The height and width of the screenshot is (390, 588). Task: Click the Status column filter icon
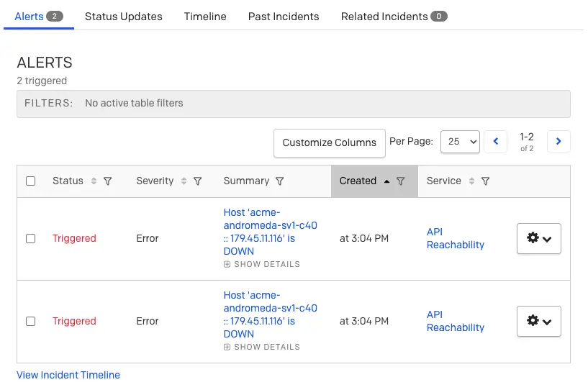tap(108, 181)
